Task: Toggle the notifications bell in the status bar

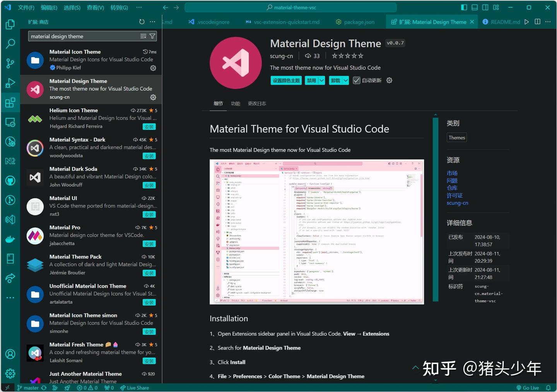Action: pyautogui.click(x=547, y=388)
